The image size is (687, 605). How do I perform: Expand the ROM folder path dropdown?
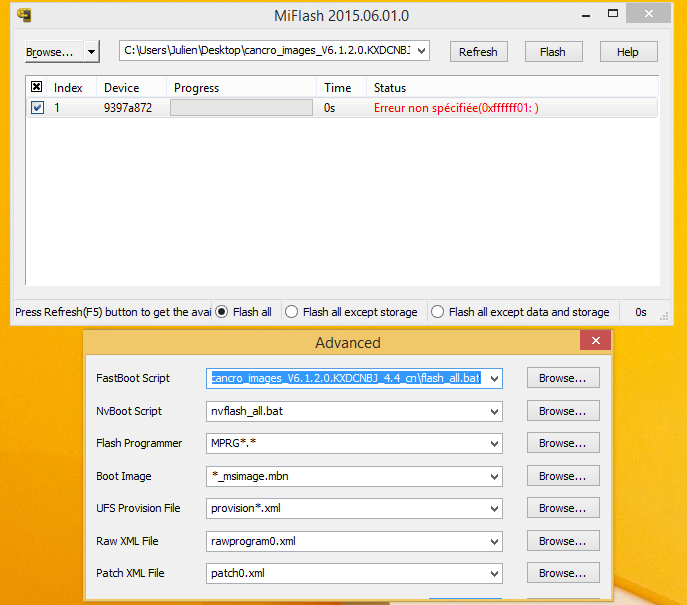421,50
